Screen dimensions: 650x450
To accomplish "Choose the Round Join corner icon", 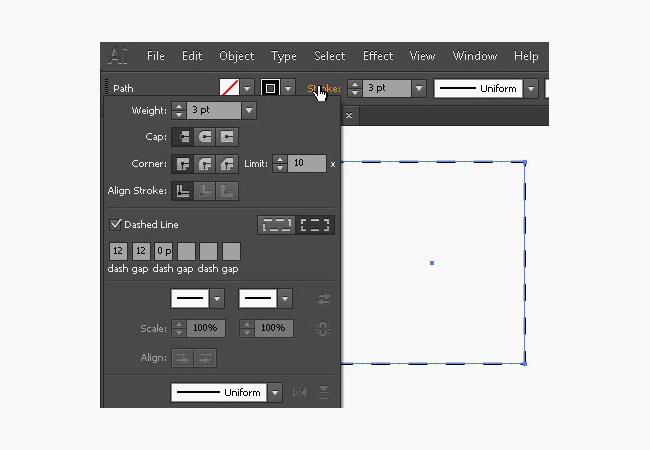I will (206, 163).
